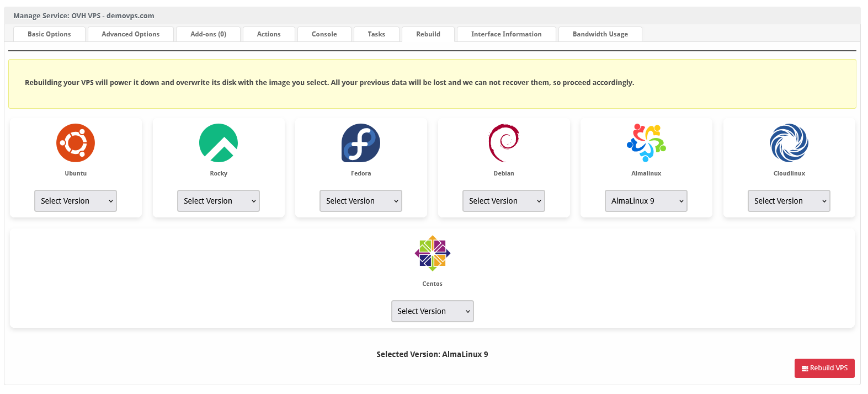The width and height of the screenshot is (868, 394).
Task: Click the icon inside Rebuild VPS button
Action: (805, 369)
